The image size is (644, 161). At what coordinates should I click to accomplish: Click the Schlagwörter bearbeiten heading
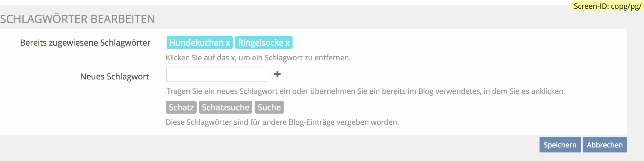point(77,19)
